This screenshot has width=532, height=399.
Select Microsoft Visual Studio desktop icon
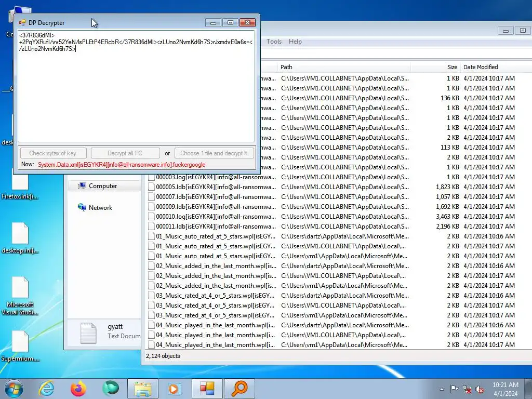(x=20, y=296)
